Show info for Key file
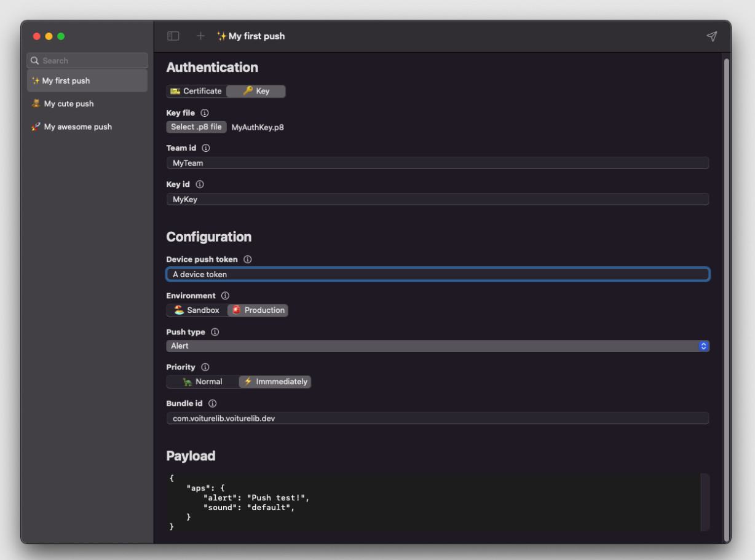Screen dimensions: 755x560 (x=205, y=113)
